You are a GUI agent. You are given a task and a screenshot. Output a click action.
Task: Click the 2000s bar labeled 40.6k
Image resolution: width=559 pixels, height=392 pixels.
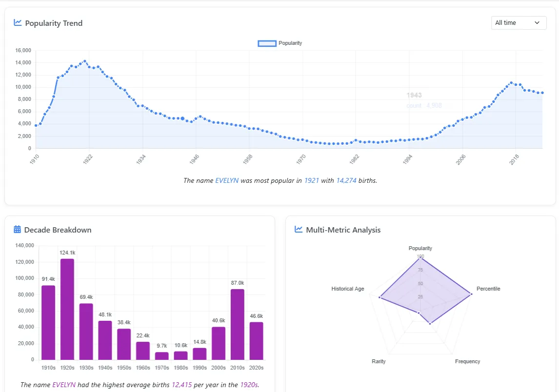[219, 343]
